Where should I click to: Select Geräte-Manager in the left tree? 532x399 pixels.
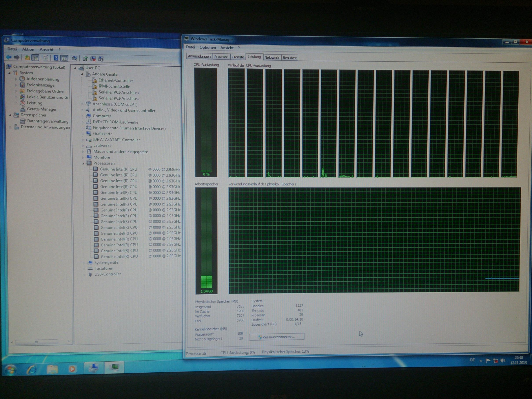click(x=41, y=109)
